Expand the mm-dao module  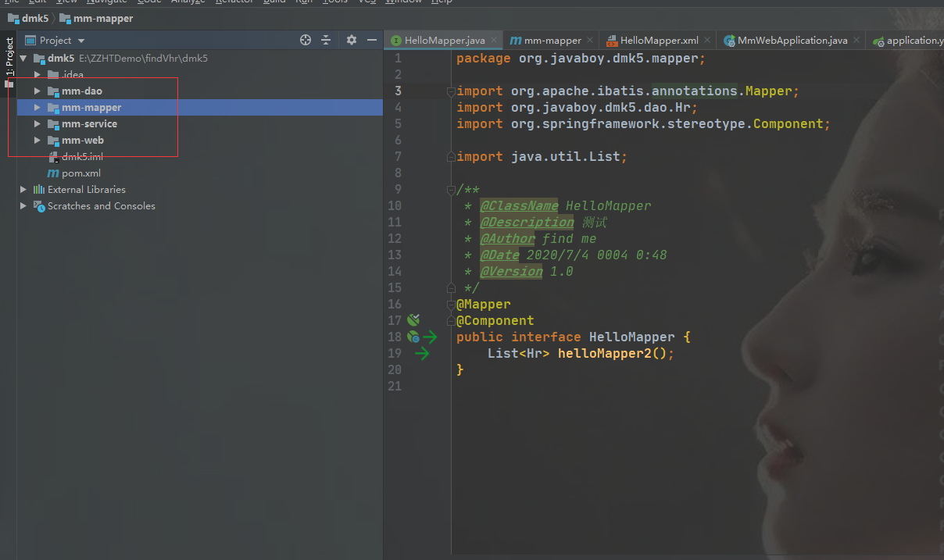pos(37,91)
